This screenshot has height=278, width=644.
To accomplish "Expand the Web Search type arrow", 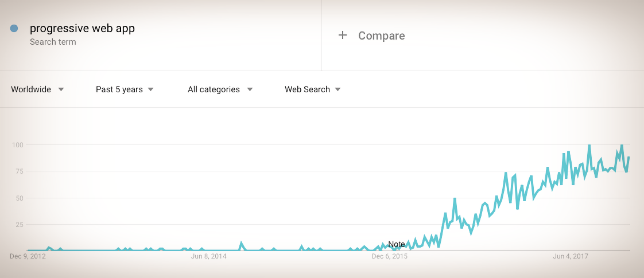I will (x=338, y=89).
